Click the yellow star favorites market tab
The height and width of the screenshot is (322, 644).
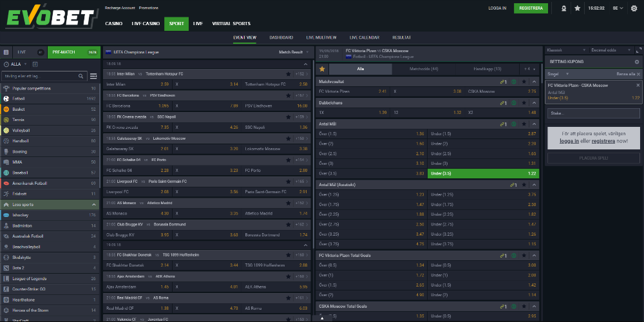point(322,69)
